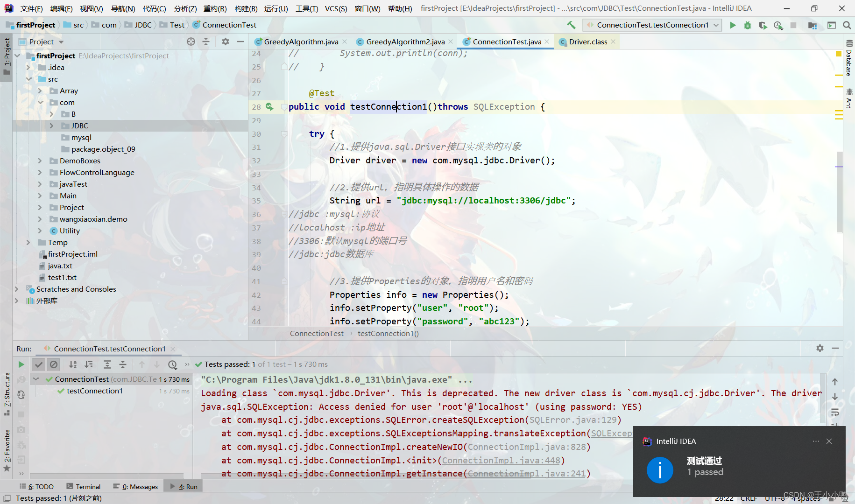Open profiler run icon in main toolbar
The height and width of the screenshot is (504, 855).
tap(778, 25)
